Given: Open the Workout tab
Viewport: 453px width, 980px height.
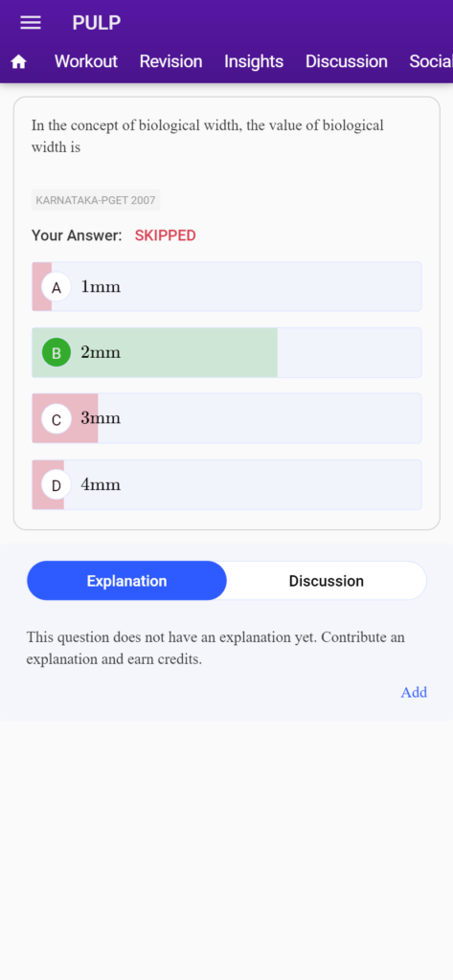Looking at the screenshot, I should (86, 61).
